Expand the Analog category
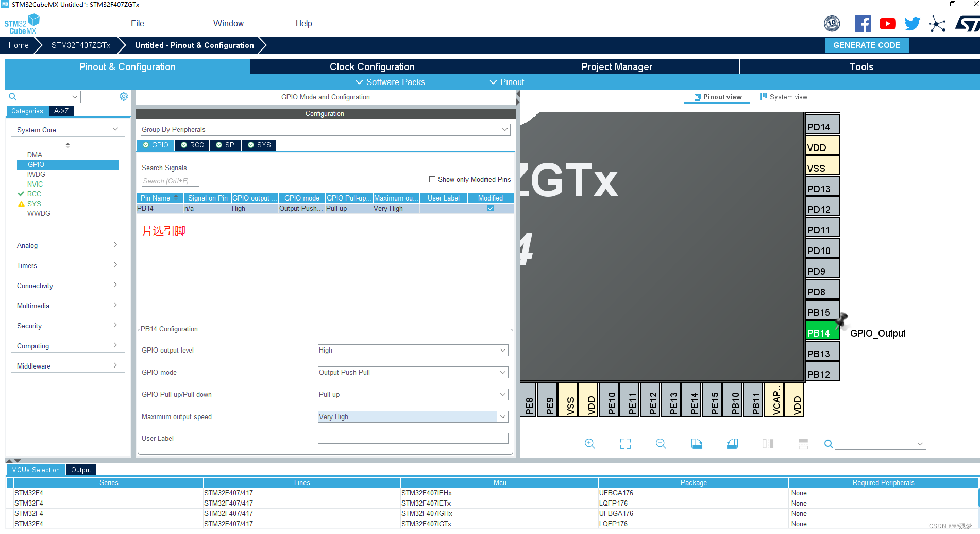This screenshot has width=980, height=534. [67, 245]
